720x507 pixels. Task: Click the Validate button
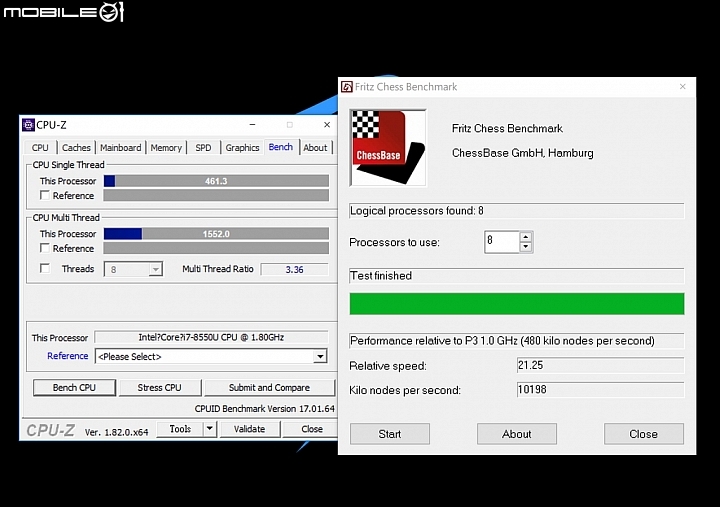(249, 429)
